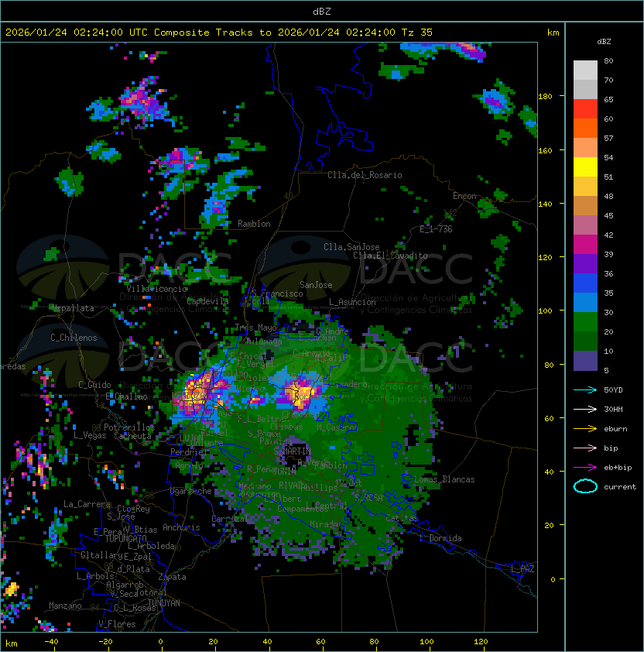This screenshot has width=644, height=652.
Task: Select the slate purple 10-5 dBZ swatch
Action: [585, 361]
